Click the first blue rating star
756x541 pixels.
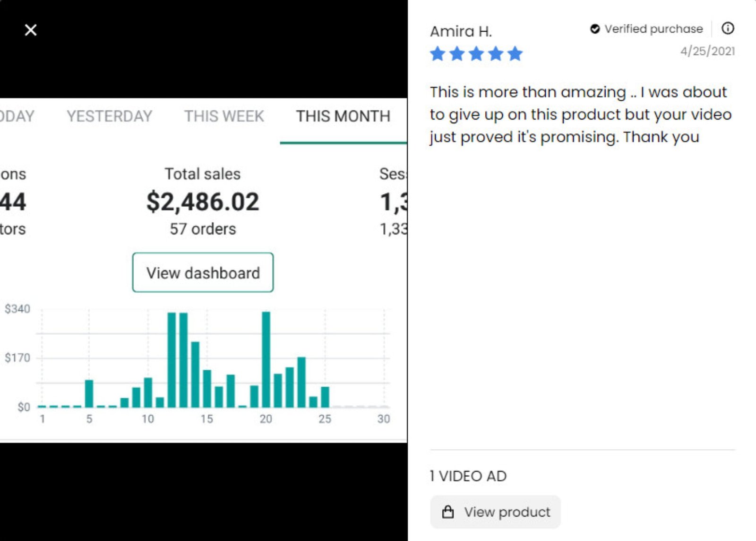(x=438, y=54)
